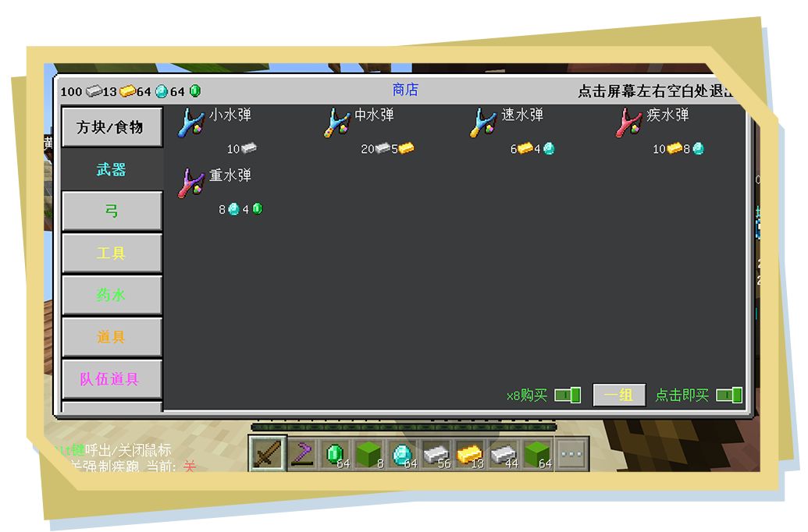Click the 商店 title text

[405, 90]
